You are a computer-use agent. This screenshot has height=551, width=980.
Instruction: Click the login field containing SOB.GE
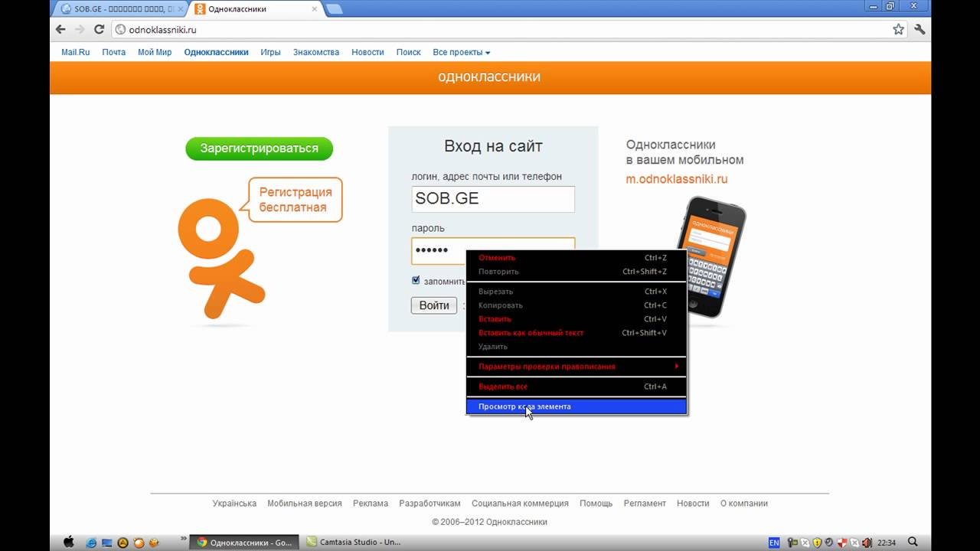[493, 199]
